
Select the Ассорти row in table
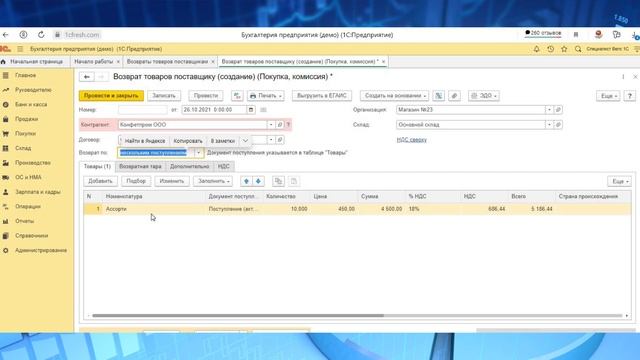(x=357, y=209)
